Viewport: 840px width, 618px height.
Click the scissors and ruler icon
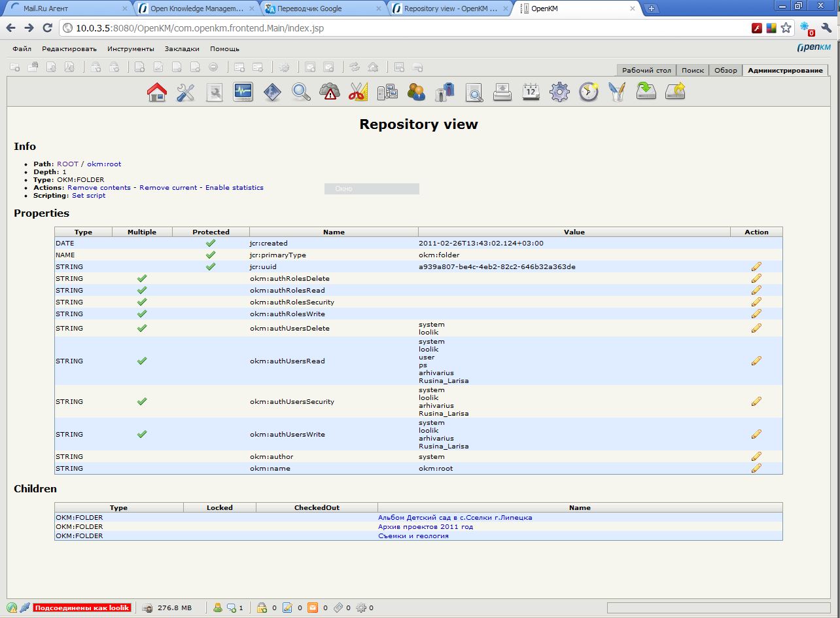(358, 92)
